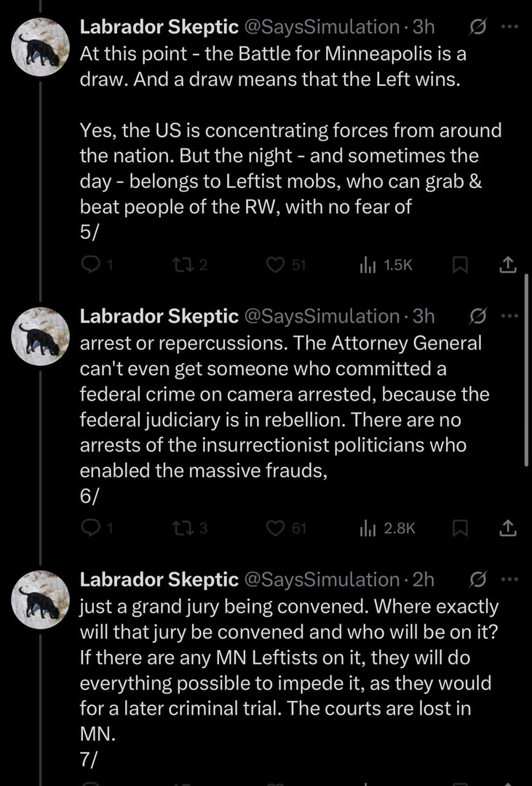Share the 5/ tweet
Image resolution: width=532 pixels, height=786 pixels.
(x=509, y=267)
